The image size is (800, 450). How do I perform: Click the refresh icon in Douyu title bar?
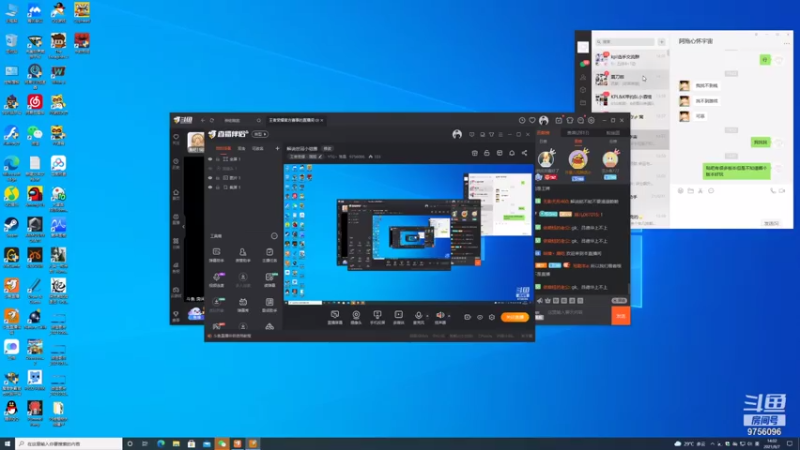tap(212, 120)
